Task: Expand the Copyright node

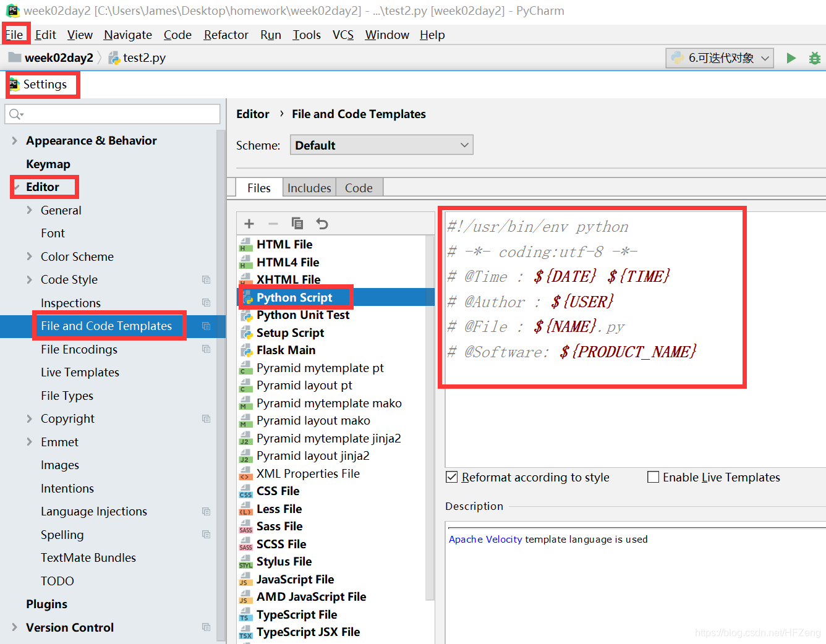Action: pyautogui.click(x=30, y=419)
